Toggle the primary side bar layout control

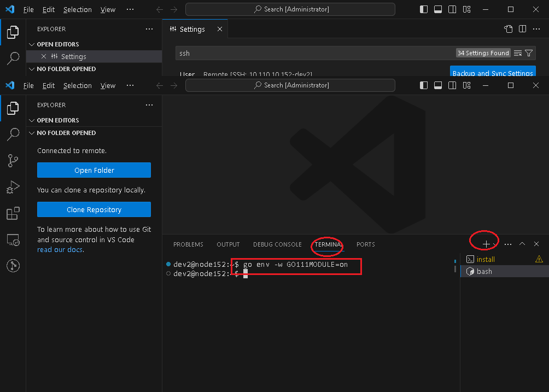(424, 85)
